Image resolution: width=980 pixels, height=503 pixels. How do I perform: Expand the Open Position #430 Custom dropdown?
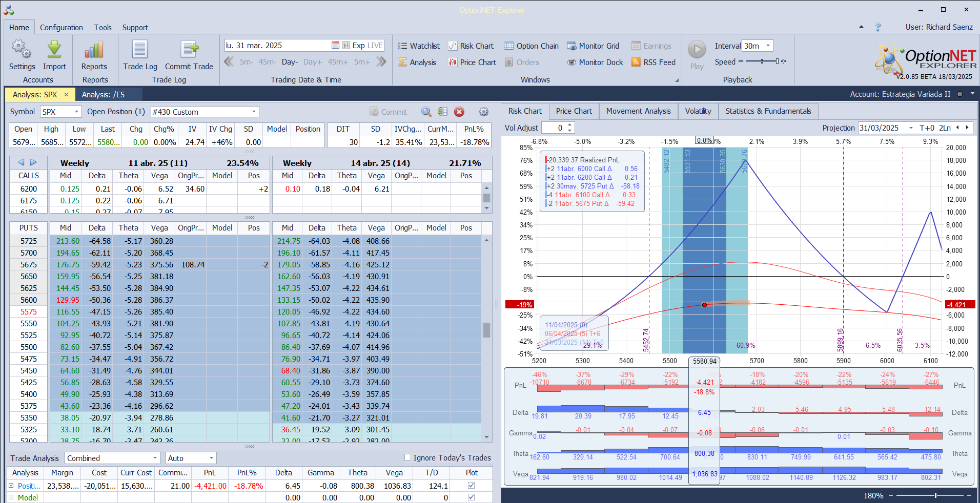coord(254,112)
